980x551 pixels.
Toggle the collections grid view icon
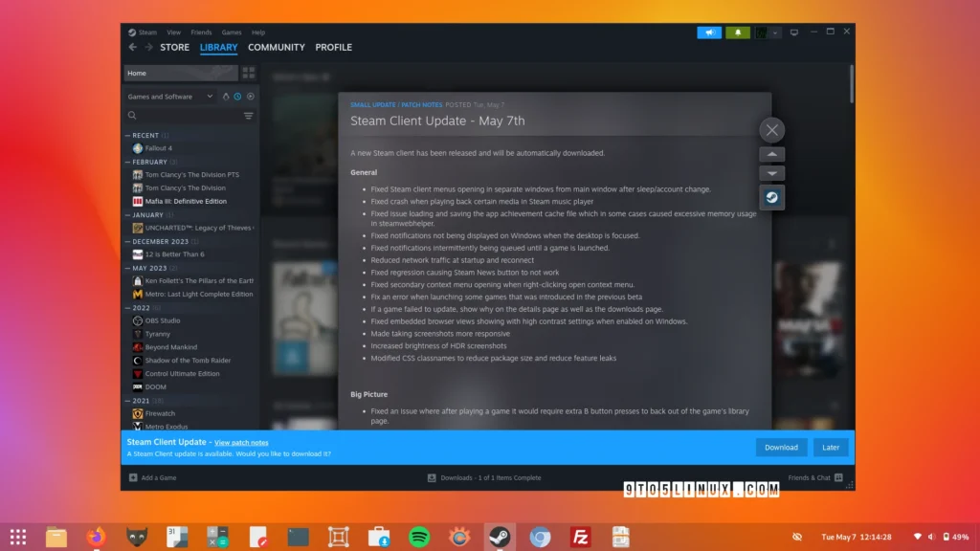(249, 73)
